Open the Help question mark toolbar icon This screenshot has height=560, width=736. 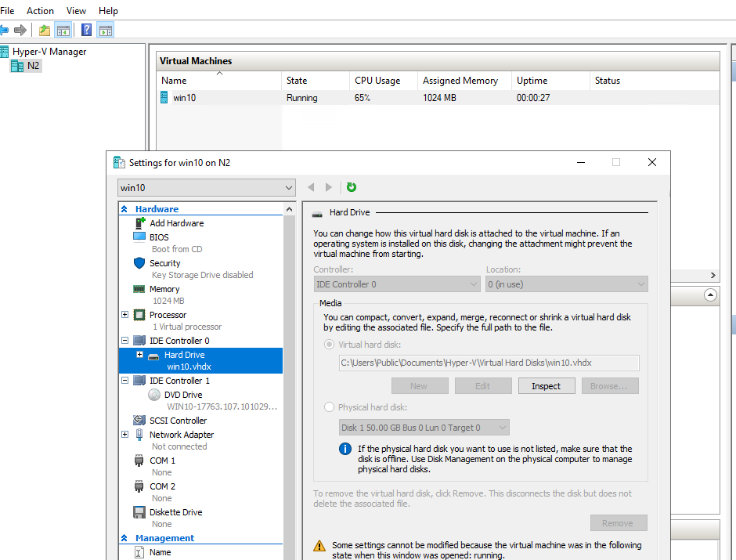point(86,31)
